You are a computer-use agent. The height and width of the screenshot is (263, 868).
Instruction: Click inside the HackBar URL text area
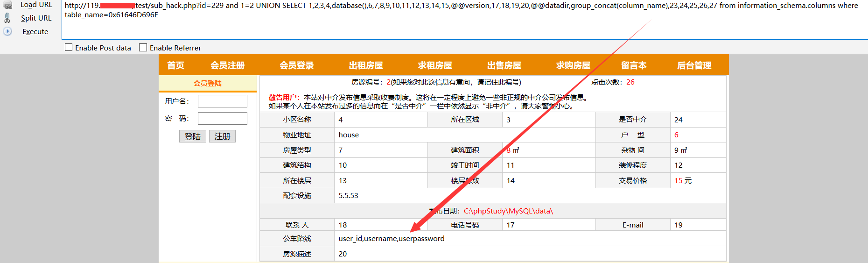click(x=464, y=20)
